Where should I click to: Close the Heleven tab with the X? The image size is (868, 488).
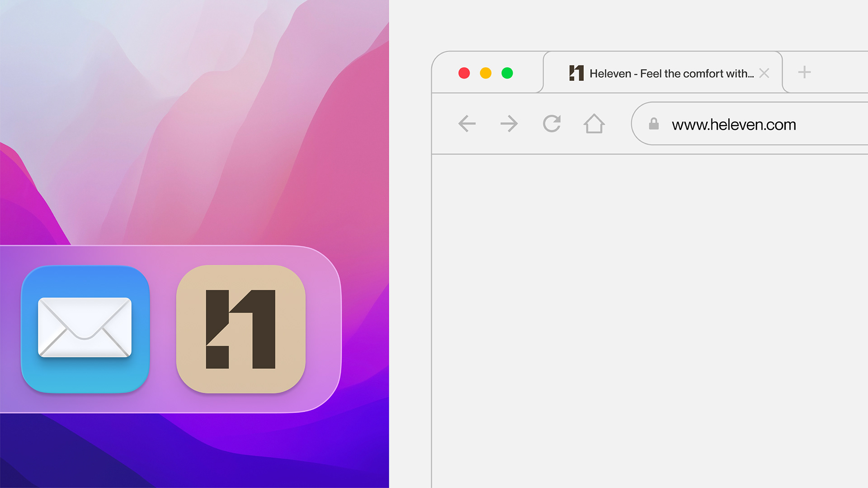pyautogui.click(x=764, y=73)
